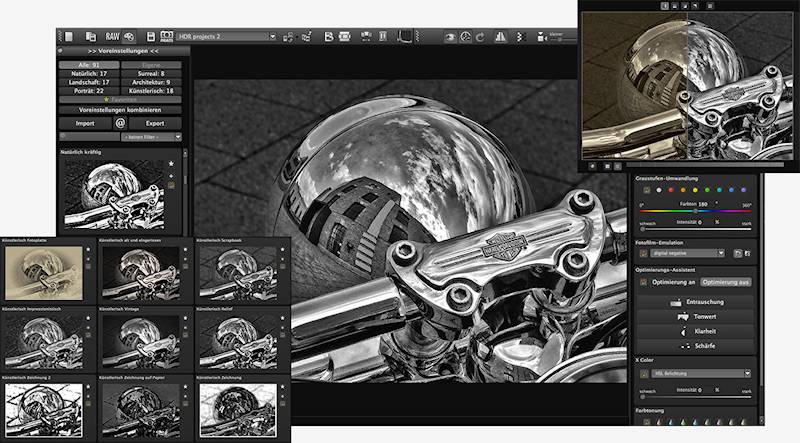Select the Landschaft: 17 preset category
Viewport: 800px width, 443px height.
pyautogui.click(x=91, y=82)
